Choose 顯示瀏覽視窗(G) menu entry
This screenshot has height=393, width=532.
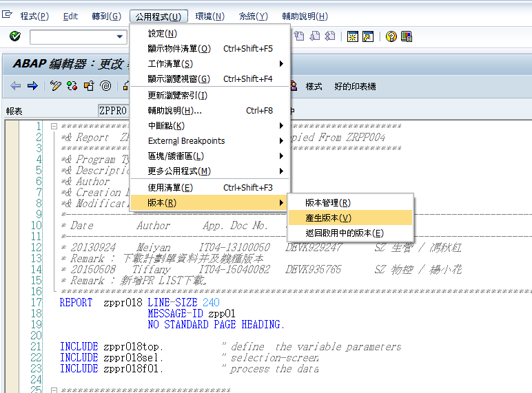(209, 78)
